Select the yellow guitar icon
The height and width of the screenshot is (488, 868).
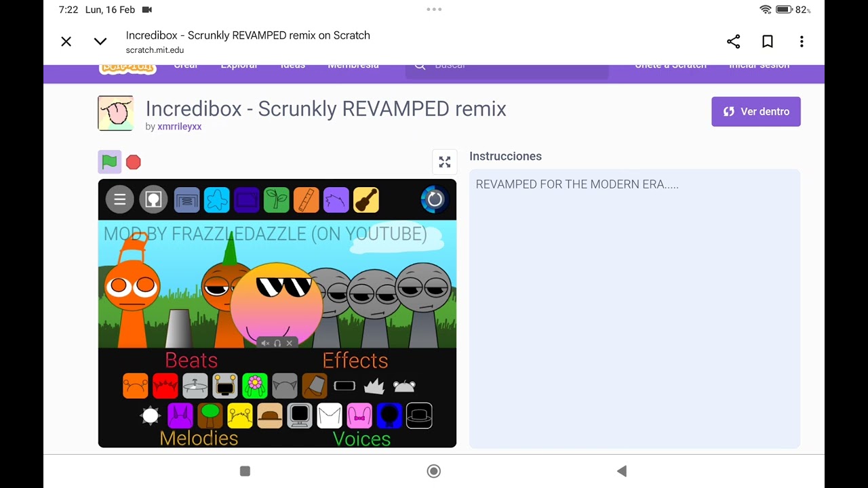(x=366, y=200)
